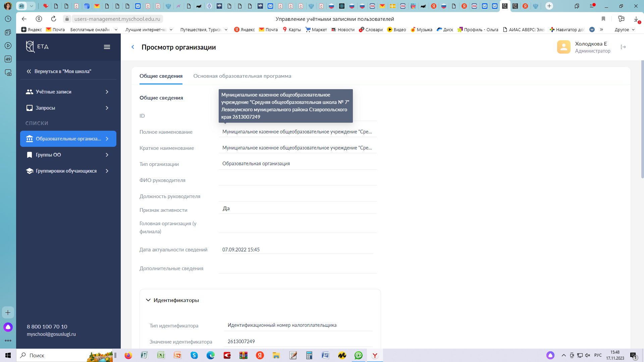Expand the Группировки обучающихся submenu
The height and width of the screenshot is (362, 644).
tap(107, 171)
